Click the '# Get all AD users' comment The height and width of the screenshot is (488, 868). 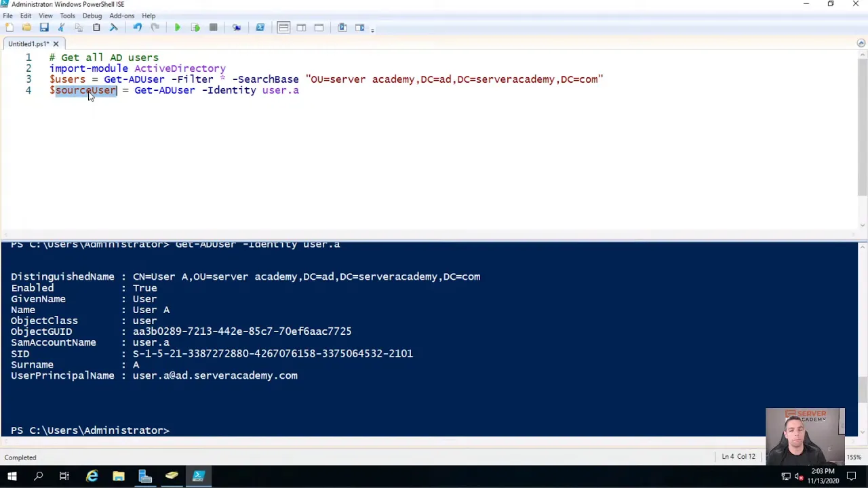click(104, 58)
